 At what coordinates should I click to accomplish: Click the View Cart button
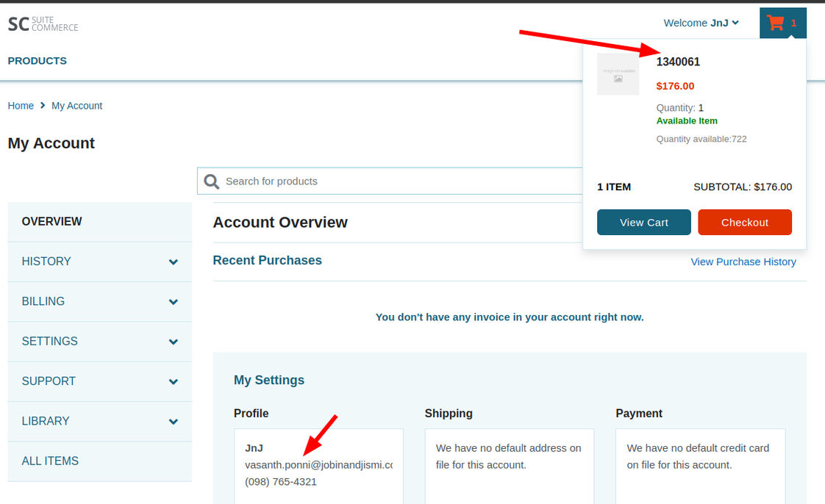coord(643,223)
